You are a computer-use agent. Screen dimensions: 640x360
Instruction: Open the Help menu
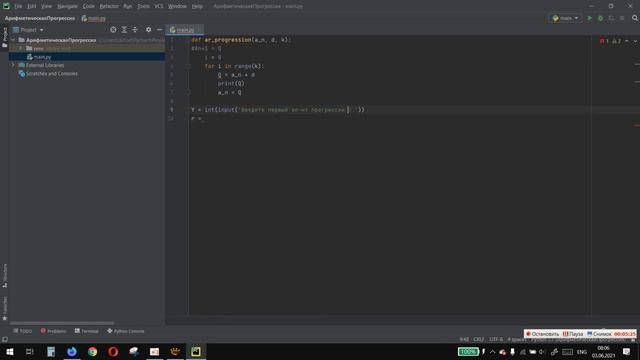[x=197, y=6]
